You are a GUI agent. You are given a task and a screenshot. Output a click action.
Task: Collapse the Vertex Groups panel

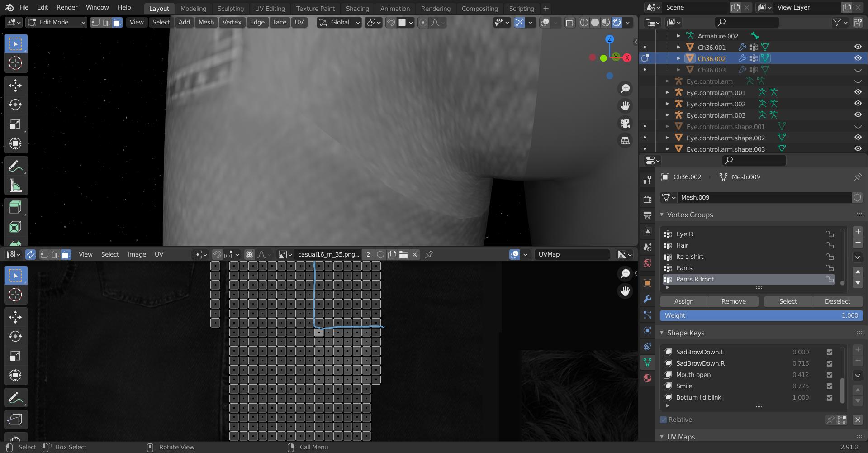coord(662,215)
